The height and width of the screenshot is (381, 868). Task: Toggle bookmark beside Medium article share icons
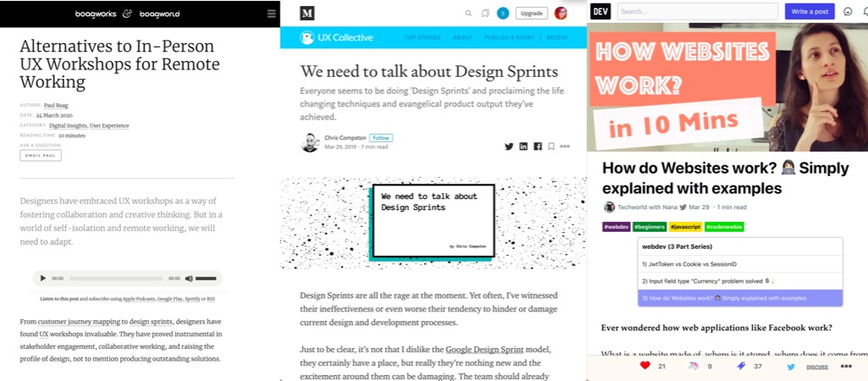click(x=551, y=146)
